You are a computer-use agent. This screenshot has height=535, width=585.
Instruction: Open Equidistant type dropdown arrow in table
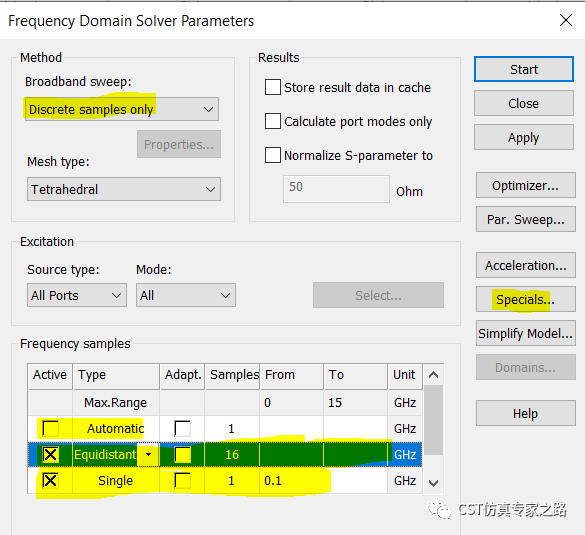tap(148, 454)
